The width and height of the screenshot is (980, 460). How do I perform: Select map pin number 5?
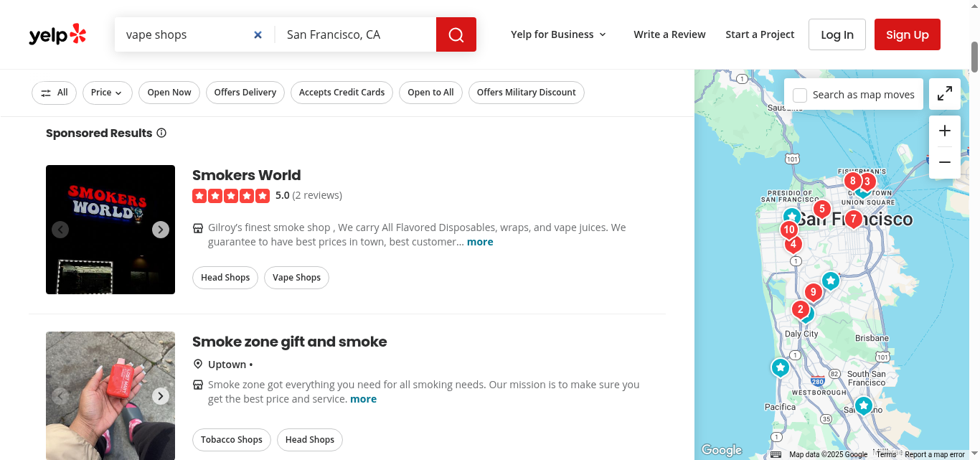[x=821, y=210]
